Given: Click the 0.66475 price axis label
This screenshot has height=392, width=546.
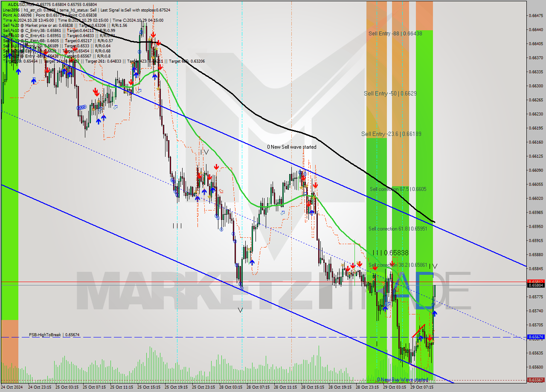Looking at the screenshot, I should tap(536, 15).
